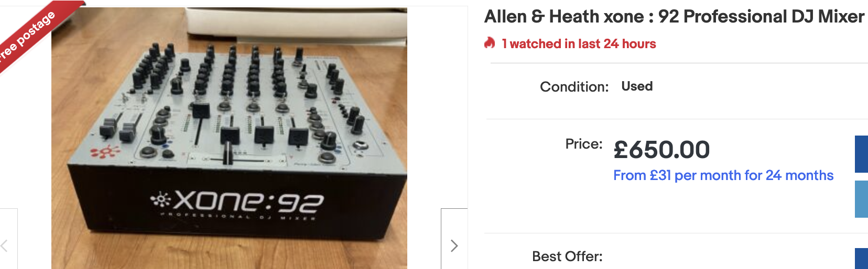Open the 'From £31 per month' financing link

coord(723,175)
